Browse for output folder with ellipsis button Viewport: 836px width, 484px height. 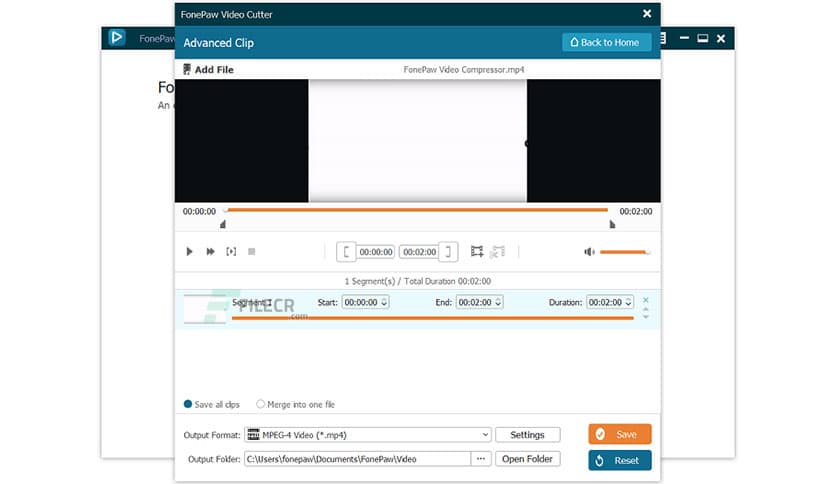(481, 459)
